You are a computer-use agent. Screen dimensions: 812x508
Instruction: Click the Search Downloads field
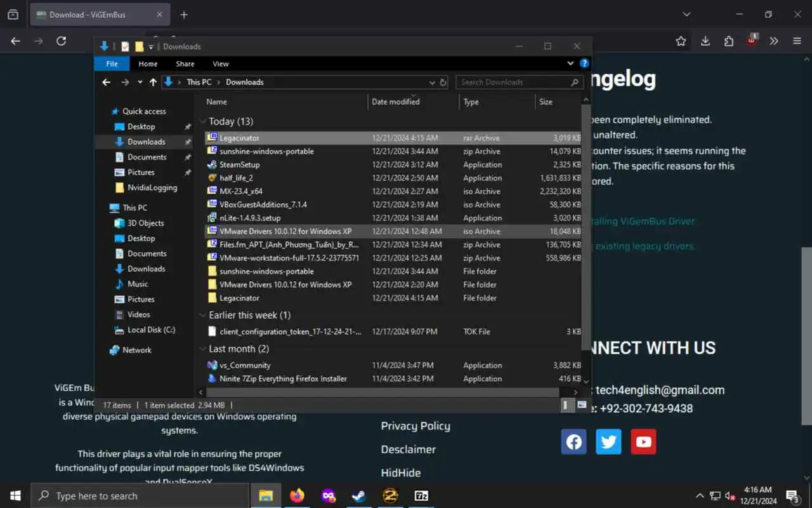point(519,82)
